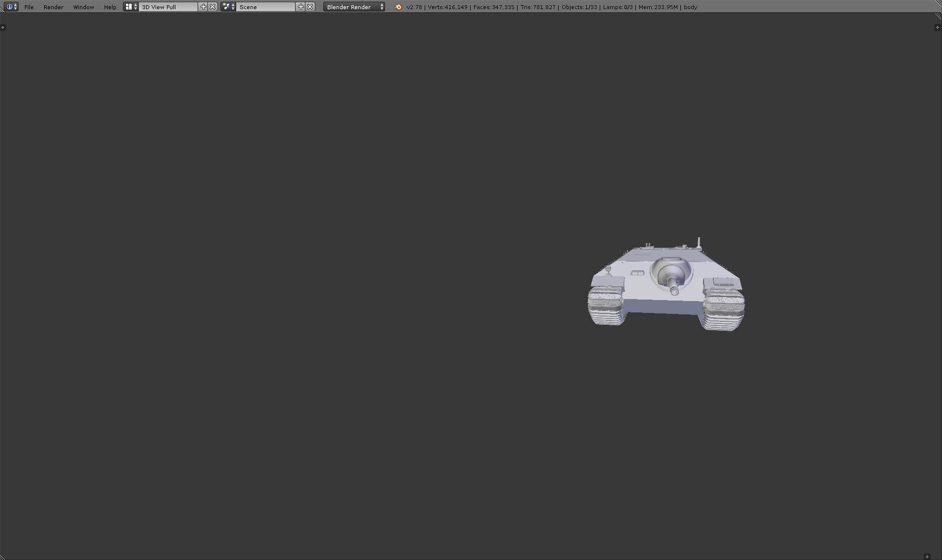Click the '3D View Full' layout name field
942x560 pixels.
point(168,7)
